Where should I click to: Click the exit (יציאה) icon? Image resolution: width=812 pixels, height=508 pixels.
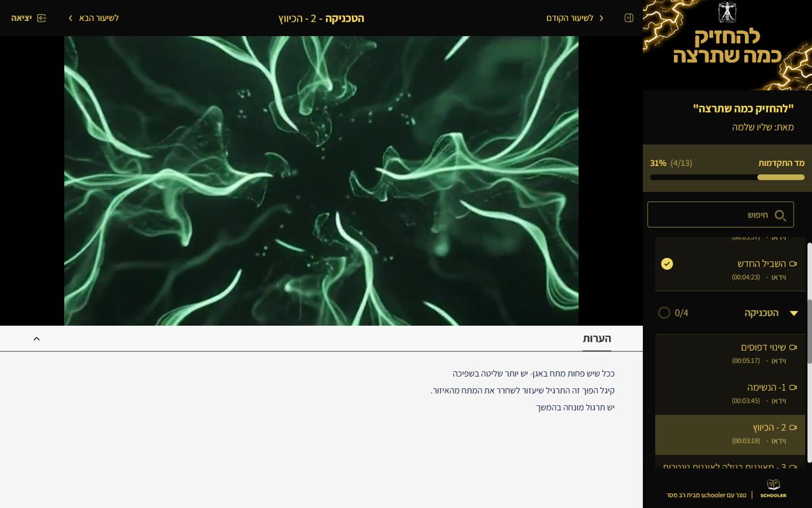[42, 18]
